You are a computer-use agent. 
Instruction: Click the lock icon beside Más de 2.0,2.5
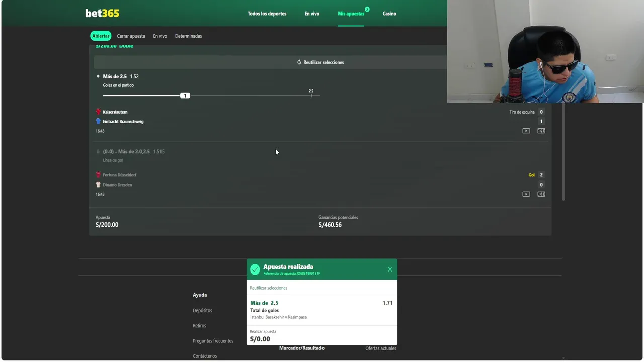(x=98, y=151)
